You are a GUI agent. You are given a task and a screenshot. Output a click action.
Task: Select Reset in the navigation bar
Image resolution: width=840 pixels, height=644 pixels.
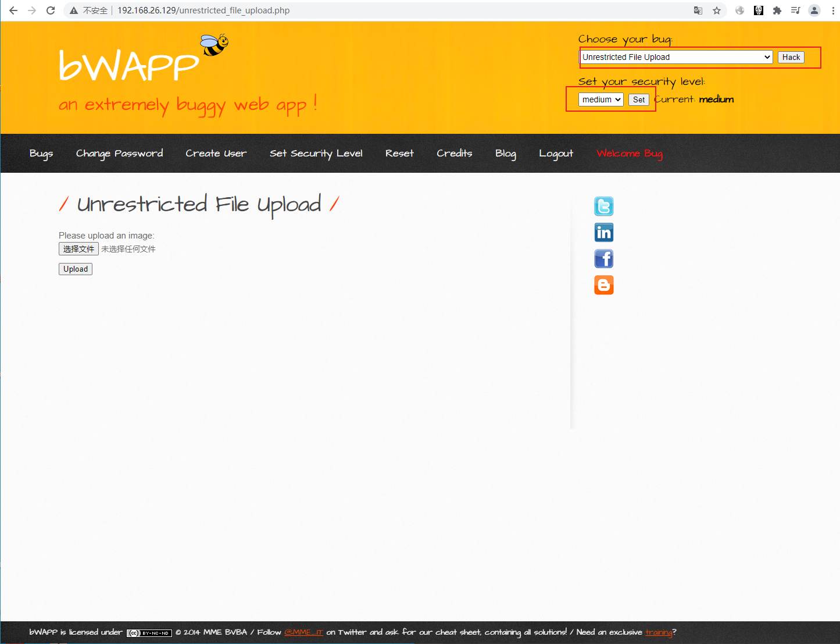(400, 154)
